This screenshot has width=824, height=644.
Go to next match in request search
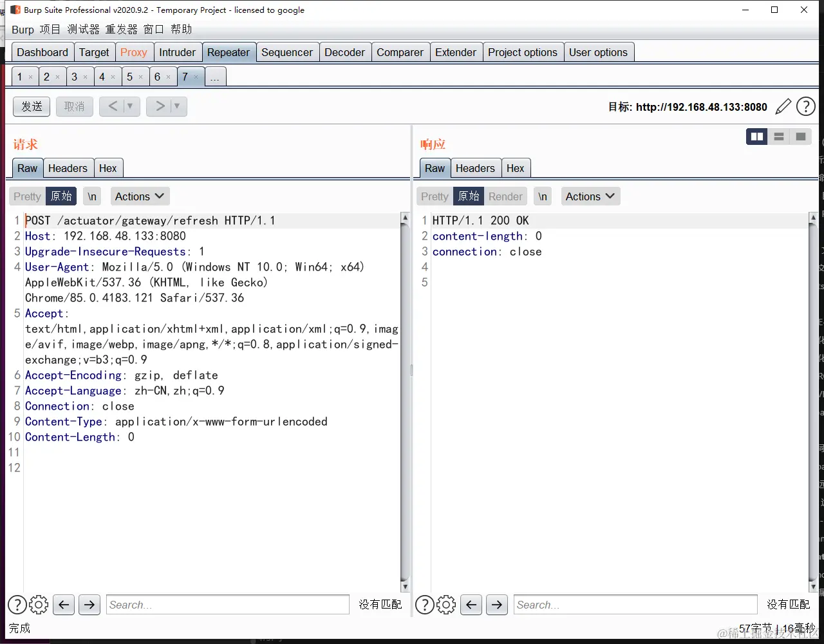pyautogui.click(x=89, y=605)
